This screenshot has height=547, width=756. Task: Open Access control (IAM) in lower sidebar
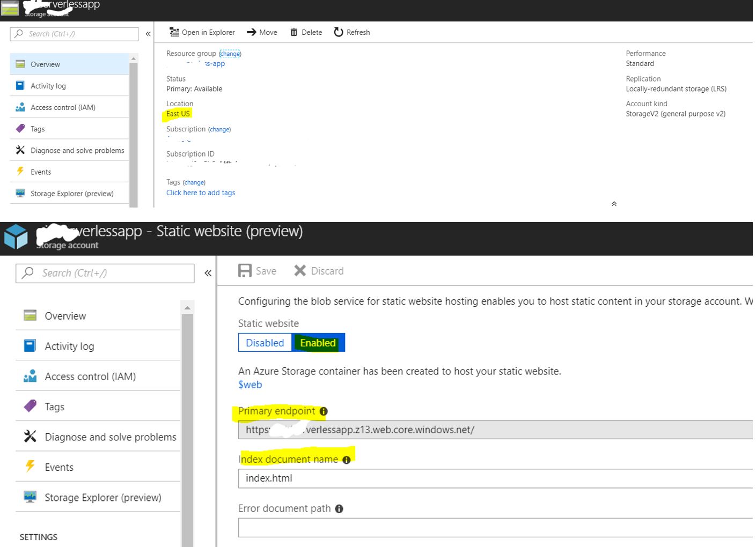pyautogui.click(x=90, y=376)
